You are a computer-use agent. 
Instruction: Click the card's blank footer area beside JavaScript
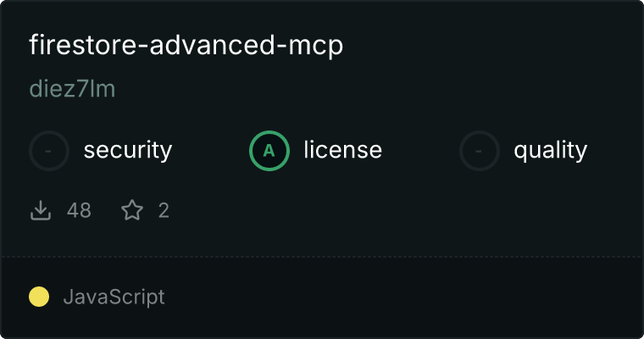[402, 297]
